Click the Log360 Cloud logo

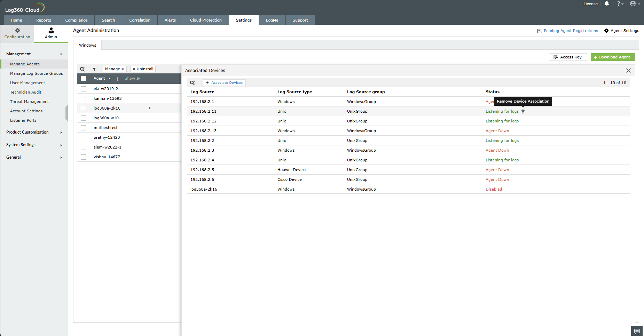(25, 8)
